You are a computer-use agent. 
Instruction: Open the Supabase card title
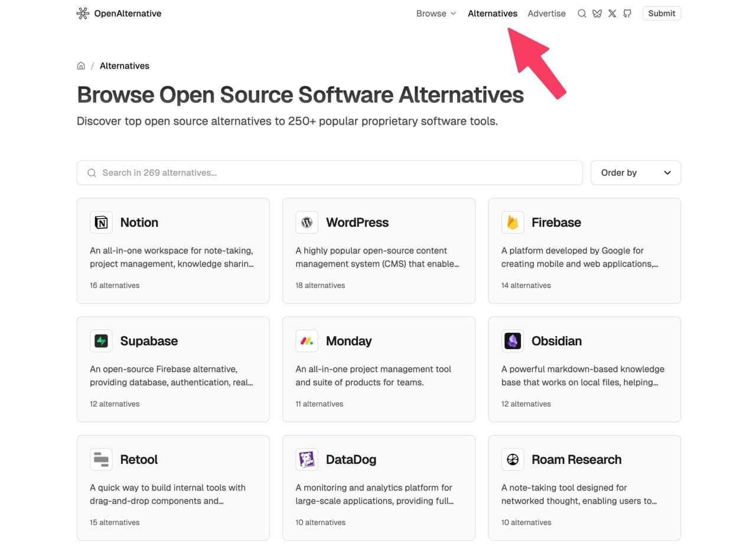pyautogui.click(x=149, y=341)
